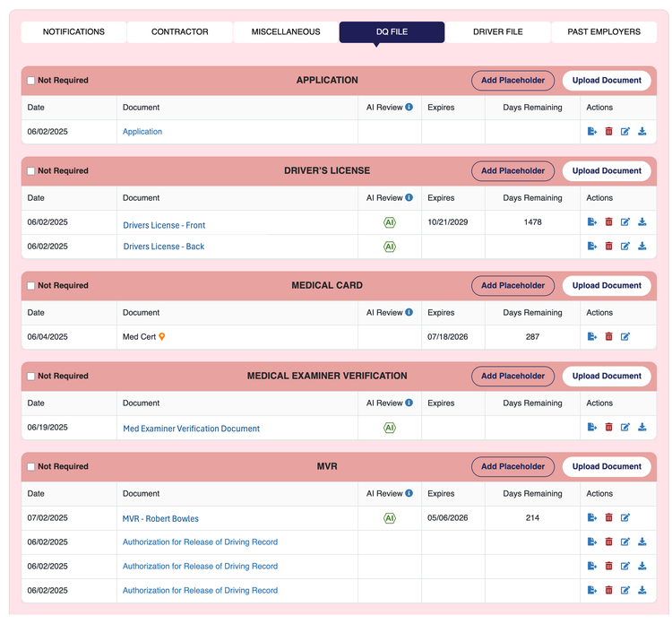This screenshot has width=672, height=624.
Task: Edit the MVR - Robert Bowles entry
Action: pos(625,517)
